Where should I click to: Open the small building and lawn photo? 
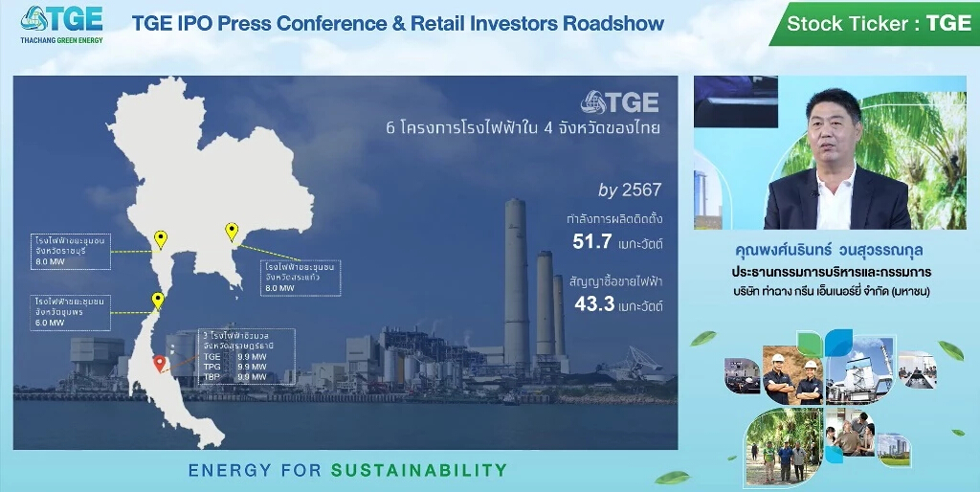click(894, 450)
